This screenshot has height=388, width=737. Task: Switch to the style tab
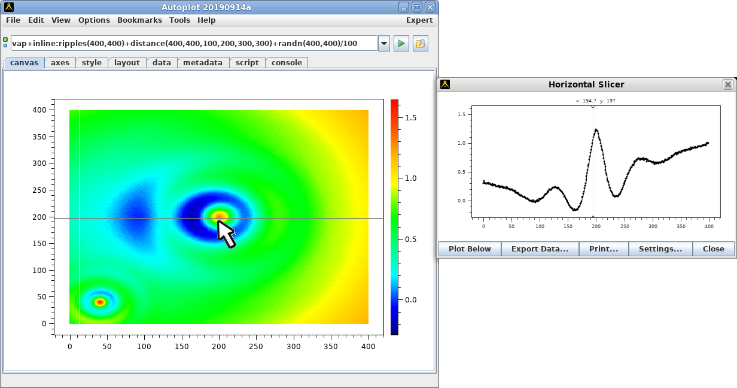click(92, 63)
